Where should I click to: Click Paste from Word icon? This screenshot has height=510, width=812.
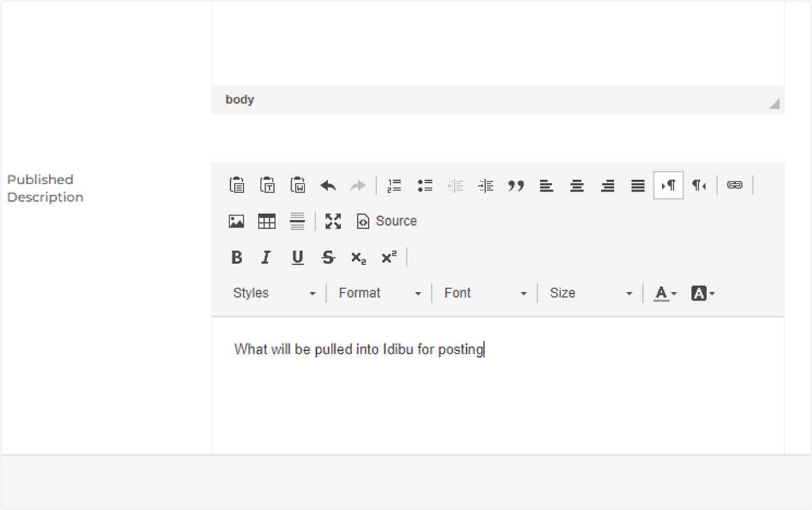[x=298, y=185]
